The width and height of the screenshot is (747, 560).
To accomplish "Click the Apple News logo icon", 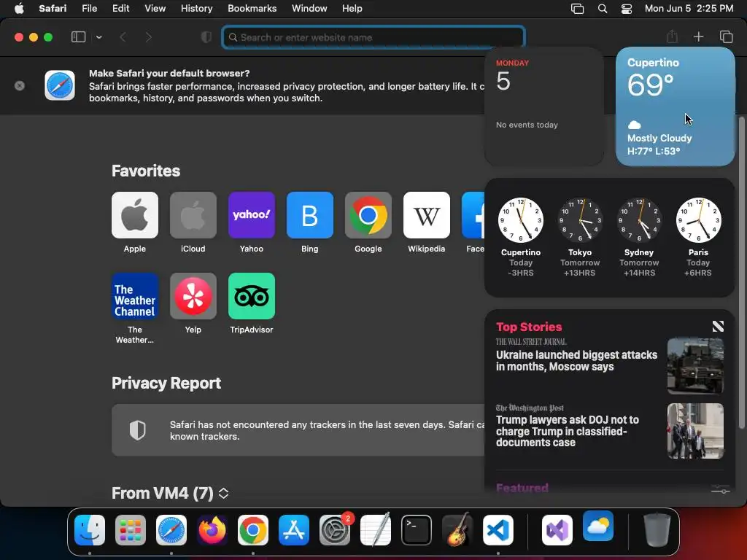I will 718,326.
